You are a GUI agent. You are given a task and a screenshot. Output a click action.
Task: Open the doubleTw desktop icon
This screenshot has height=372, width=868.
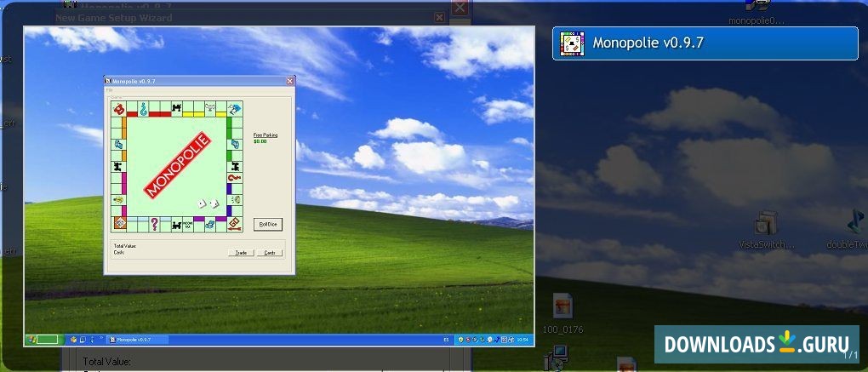(850, 230)
